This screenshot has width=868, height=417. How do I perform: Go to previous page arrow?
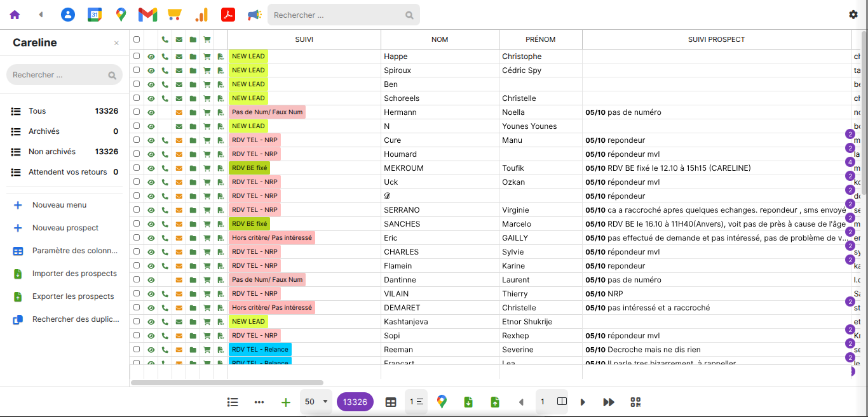[522, 402]
